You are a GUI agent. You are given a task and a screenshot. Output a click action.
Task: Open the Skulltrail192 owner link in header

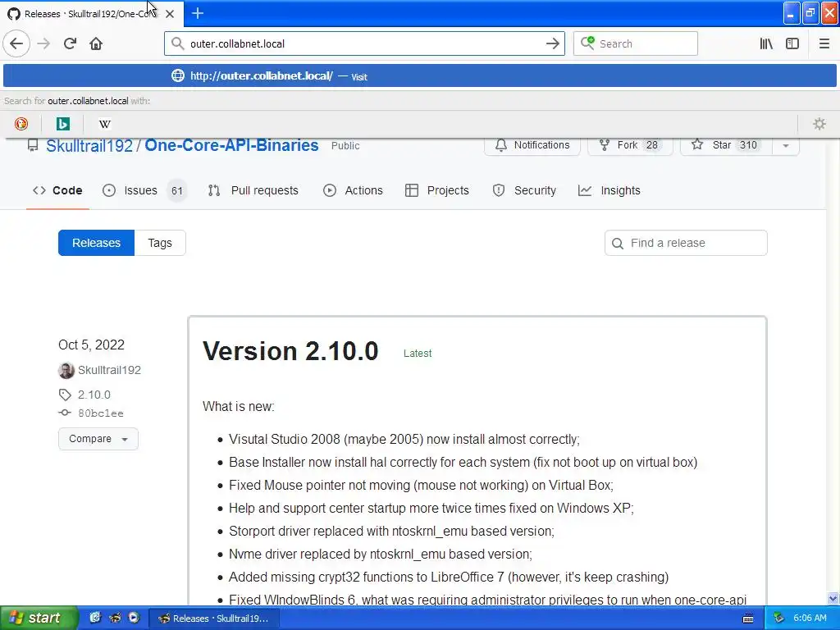(x=89, y=146)
